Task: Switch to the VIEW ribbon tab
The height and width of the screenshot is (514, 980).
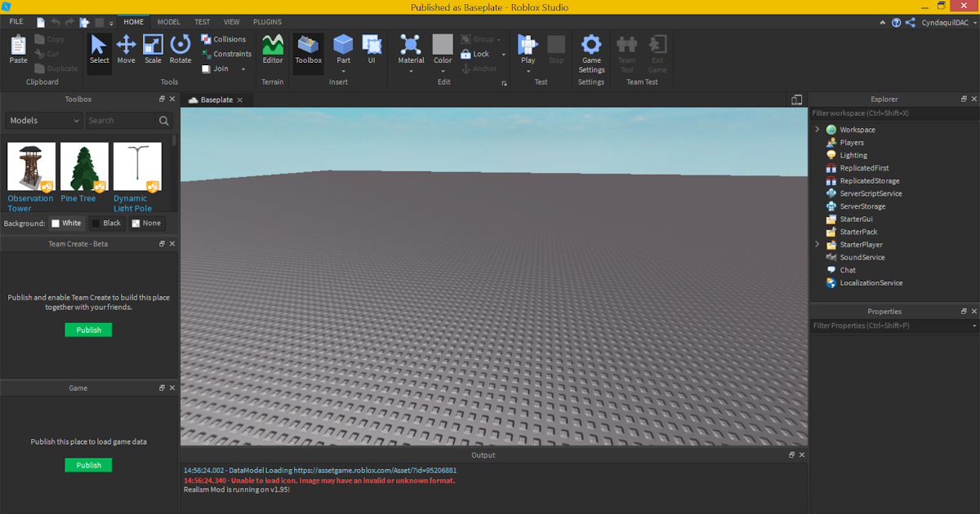Action: [232, 22]
